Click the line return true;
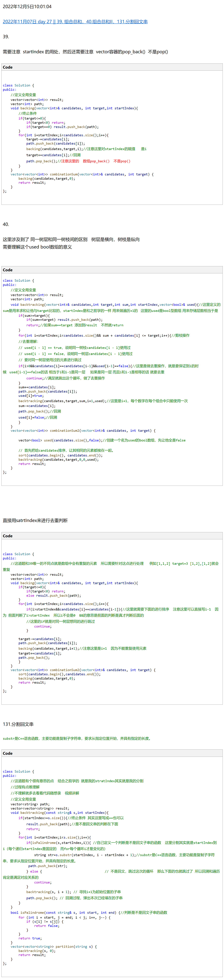Viewport: 224px width, 980px height. (30, 938)
